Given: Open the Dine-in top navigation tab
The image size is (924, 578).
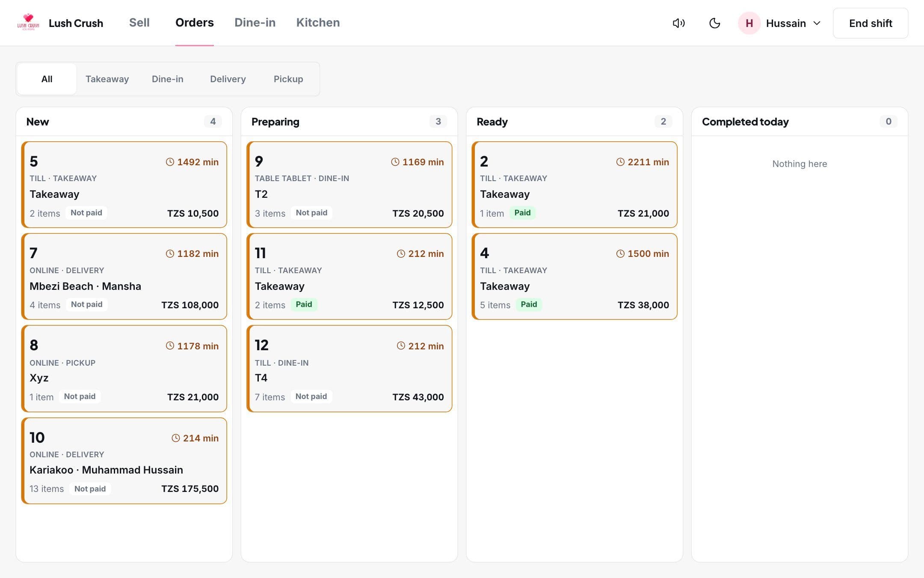Looking at the screenshot, I should [x=255, y=23].
